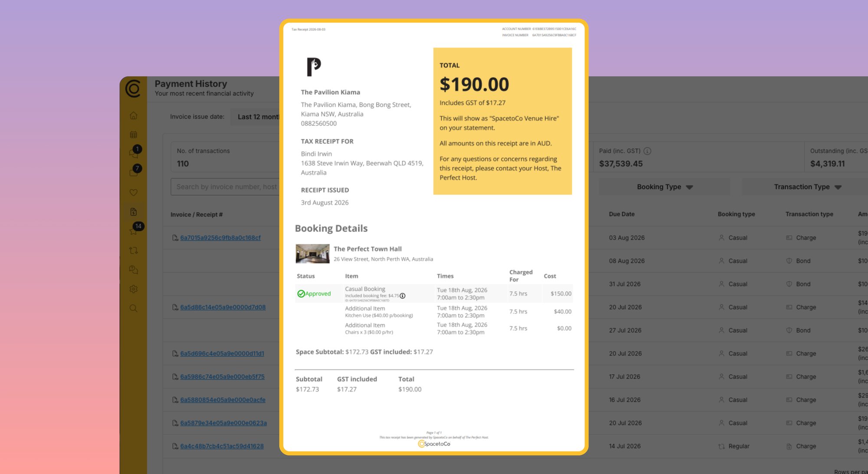Click the Invoice / Receipt # column header
The image size is (868, 474).
click(x=197, y=215)
